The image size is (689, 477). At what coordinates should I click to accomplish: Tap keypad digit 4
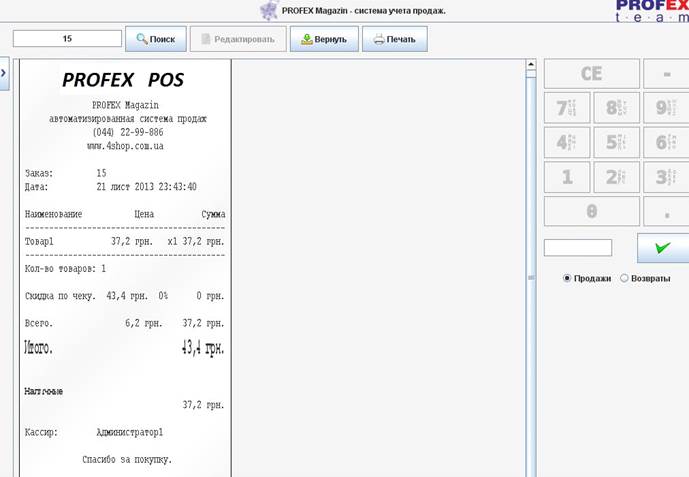tap(567, 142)
